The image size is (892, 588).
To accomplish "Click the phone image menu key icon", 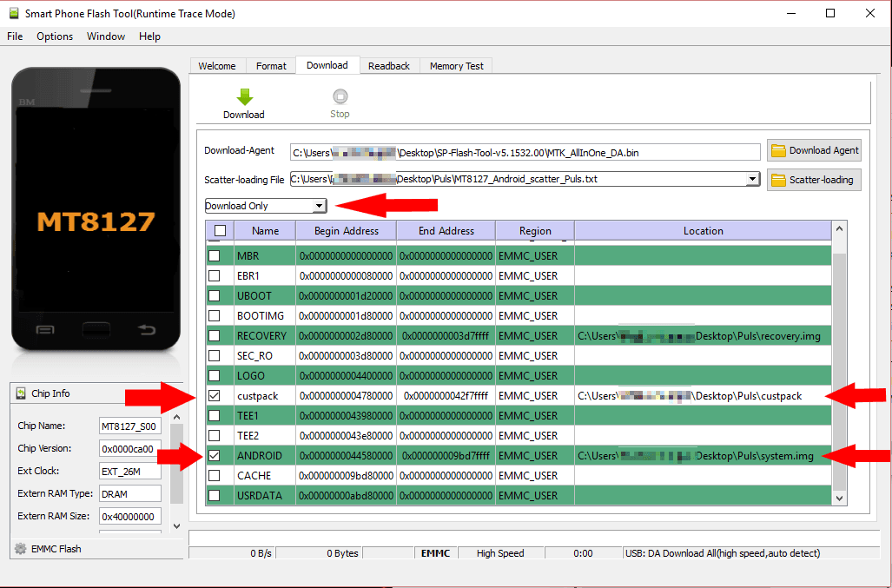I will (45, 329).
